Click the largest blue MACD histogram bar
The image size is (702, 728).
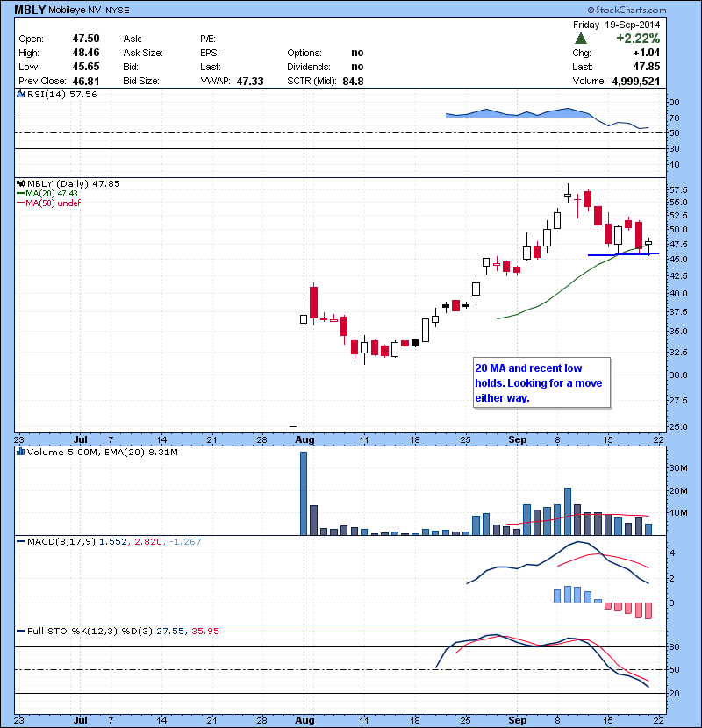coord(568,594)
